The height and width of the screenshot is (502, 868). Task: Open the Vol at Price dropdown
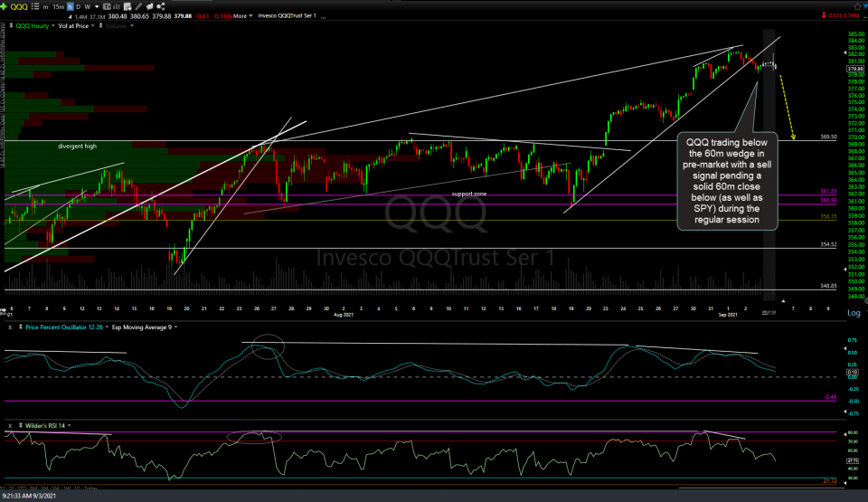92,26
